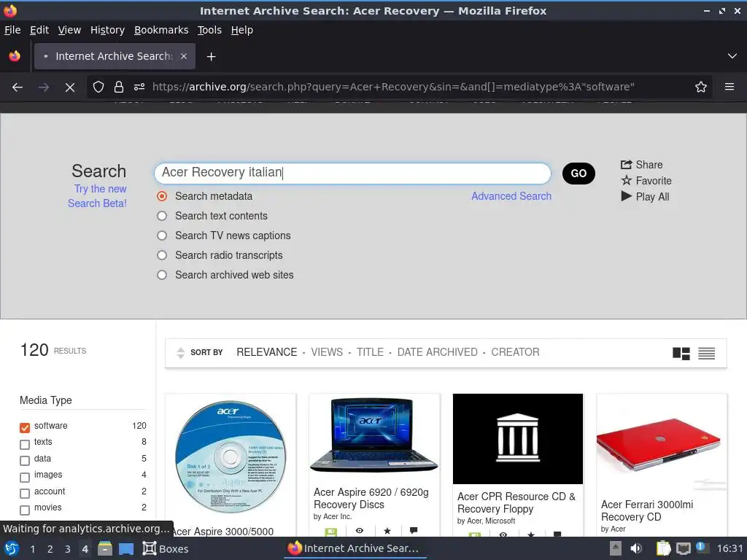747x560 pixels.
Task: Stop loading the page
Action: click(x=69, y=87)
